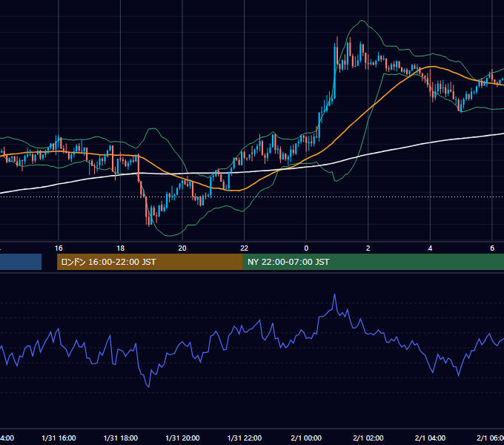Click the '1/31 18:00' date label on bottom axis

(121, 438)
